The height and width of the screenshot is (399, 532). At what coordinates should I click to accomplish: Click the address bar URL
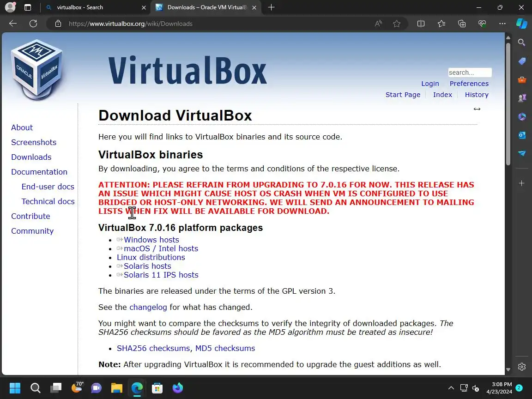pos(131,24)
